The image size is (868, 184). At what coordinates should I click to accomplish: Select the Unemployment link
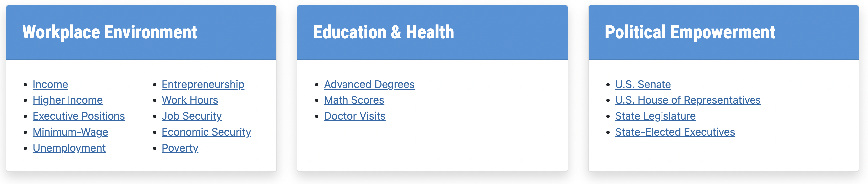[x=69, y=148]
